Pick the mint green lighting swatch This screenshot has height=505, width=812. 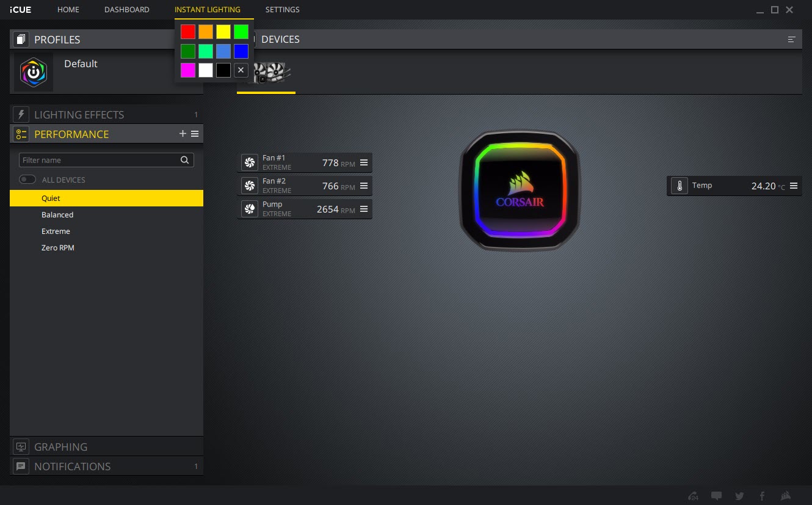point(206,51)
